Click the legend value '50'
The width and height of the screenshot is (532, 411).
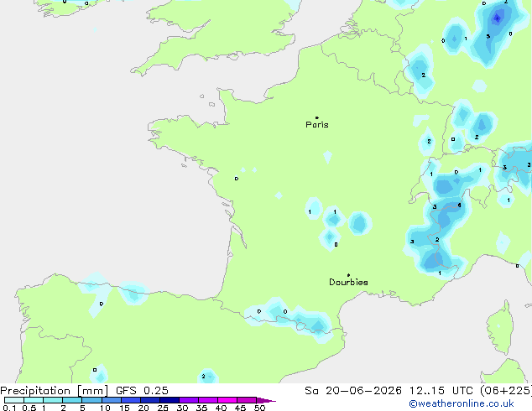pos(259,408)
